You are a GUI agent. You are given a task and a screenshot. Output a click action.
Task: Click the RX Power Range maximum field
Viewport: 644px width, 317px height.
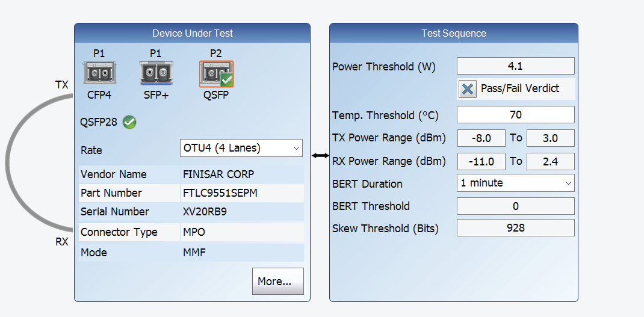(550, 161)
